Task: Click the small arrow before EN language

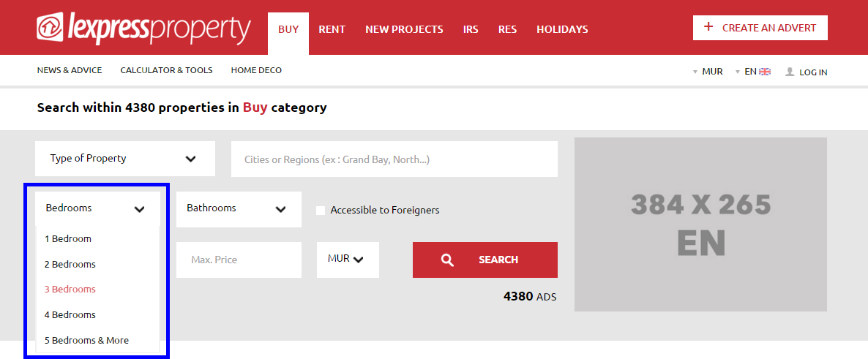Action: (737, 72)
